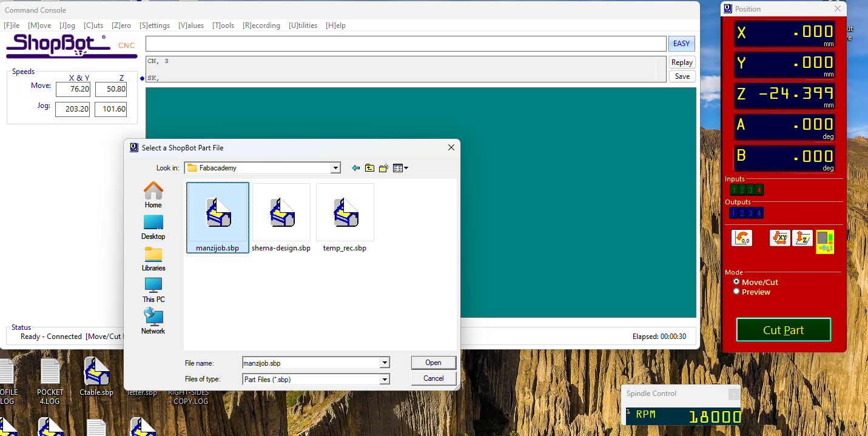Open the [U]tilities menu

(303, 25)
